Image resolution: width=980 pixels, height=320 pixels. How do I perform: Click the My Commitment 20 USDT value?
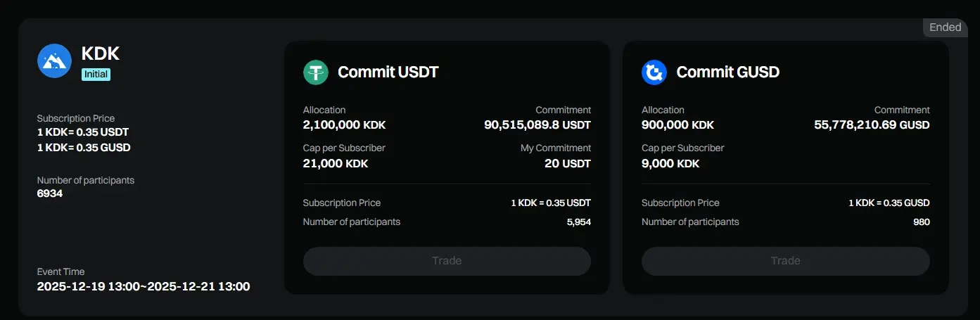point(568,164)
